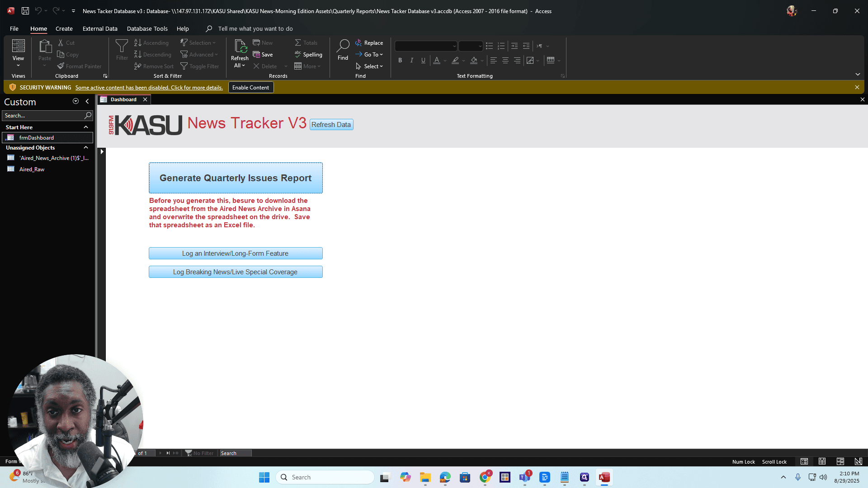
Task: Click Log an Interview/Long-Form Feature button
Action: [236, 253]
